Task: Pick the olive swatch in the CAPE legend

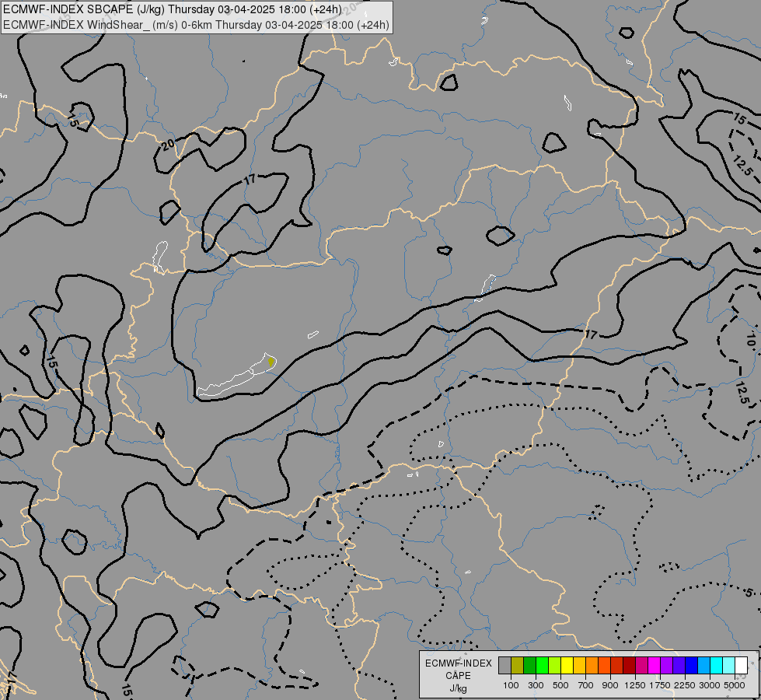Action: [x=518, y=666]
